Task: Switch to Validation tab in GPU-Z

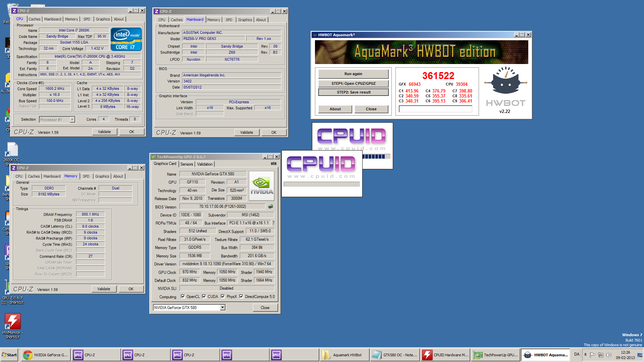Action: [x=205, y=164]
